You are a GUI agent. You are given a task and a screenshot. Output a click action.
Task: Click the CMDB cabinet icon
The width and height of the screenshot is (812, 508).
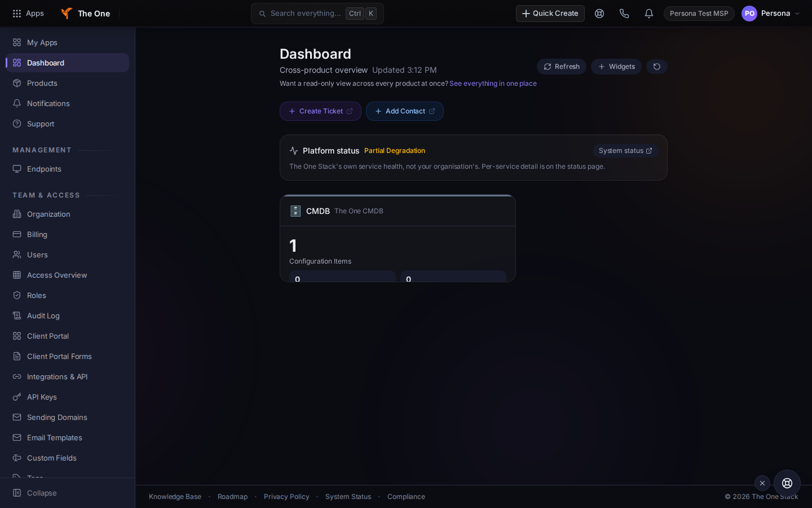[295, 211]
